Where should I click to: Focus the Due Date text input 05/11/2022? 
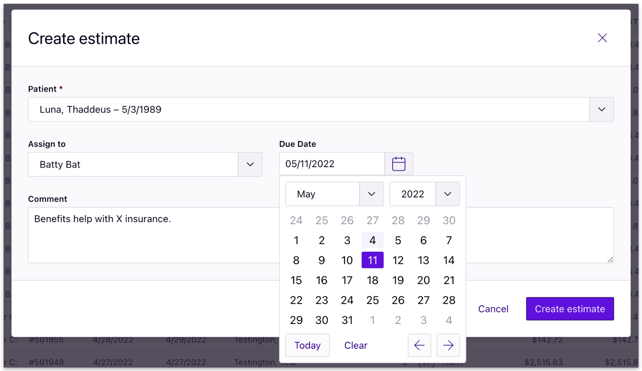pos(332,164)
